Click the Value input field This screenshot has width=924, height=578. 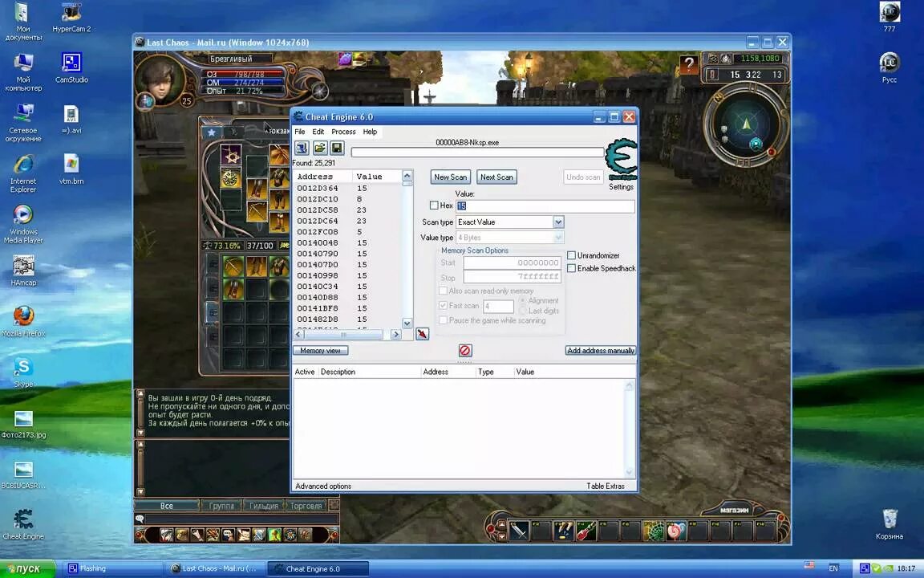545,206
